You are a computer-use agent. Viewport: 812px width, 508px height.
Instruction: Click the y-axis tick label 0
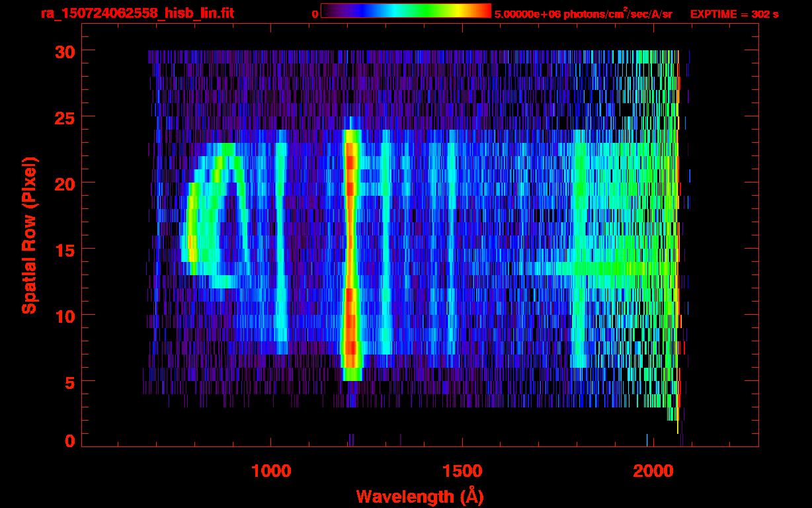coord(69,441)
